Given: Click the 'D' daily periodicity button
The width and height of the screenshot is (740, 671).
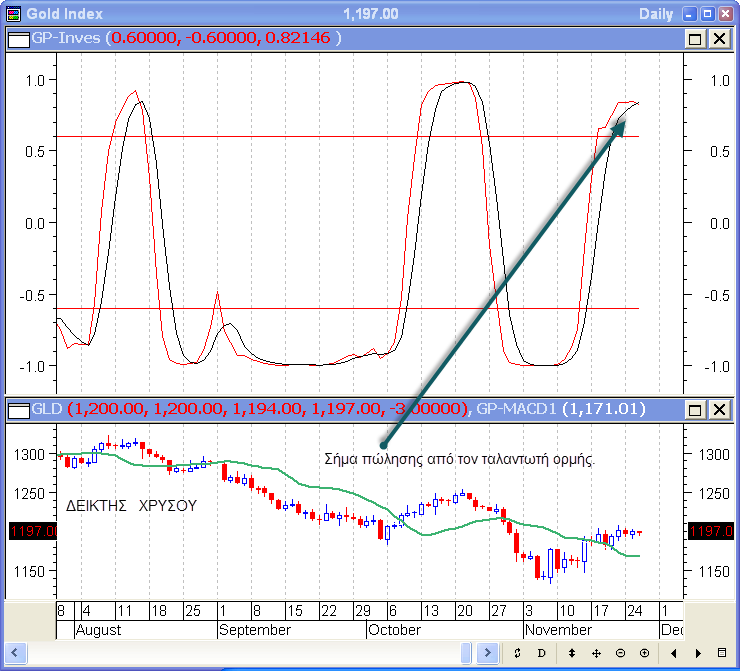Looking at the screenshot, I should pyautogui.click(x=541, y=652).
